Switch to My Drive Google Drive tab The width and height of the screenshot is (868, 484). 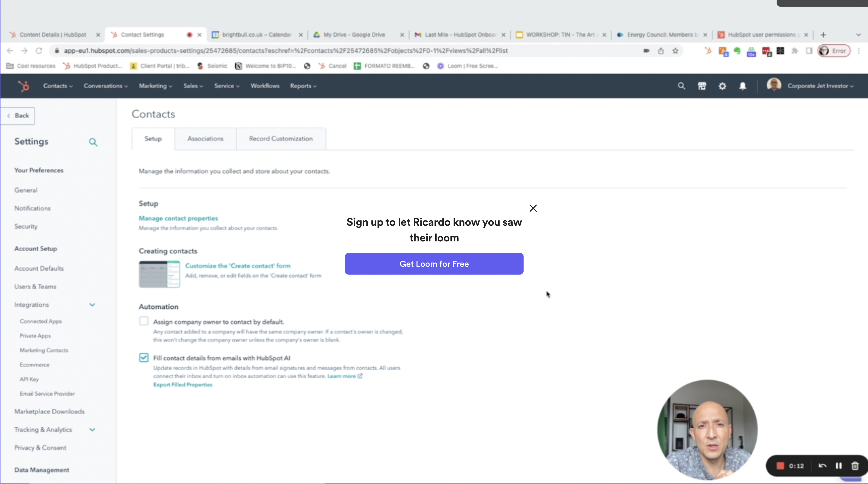[x=354, y=35]
